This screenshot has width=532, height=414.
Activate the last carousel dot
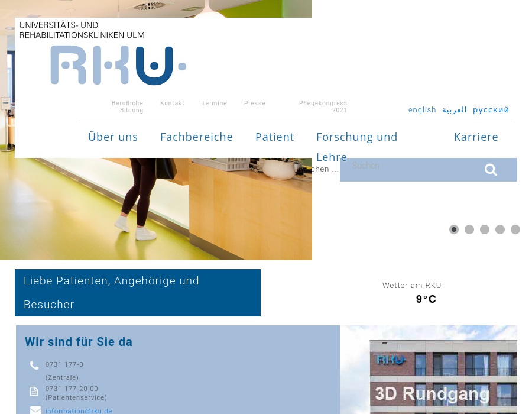pyautogui.click(x=515, y=229)
